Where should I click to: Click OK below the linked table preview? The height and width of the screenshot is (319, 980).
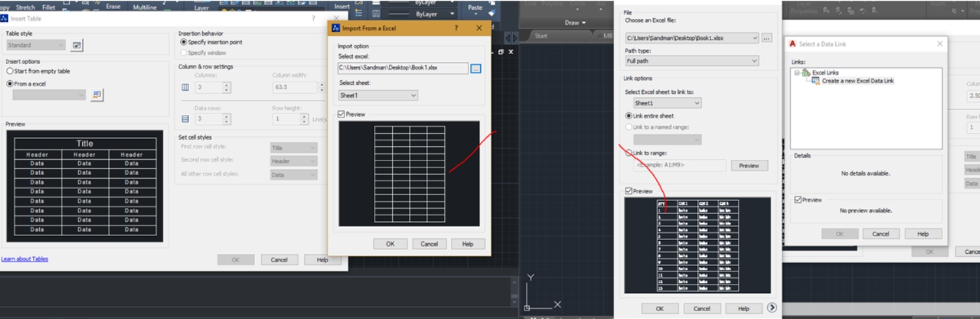(660, 309)
